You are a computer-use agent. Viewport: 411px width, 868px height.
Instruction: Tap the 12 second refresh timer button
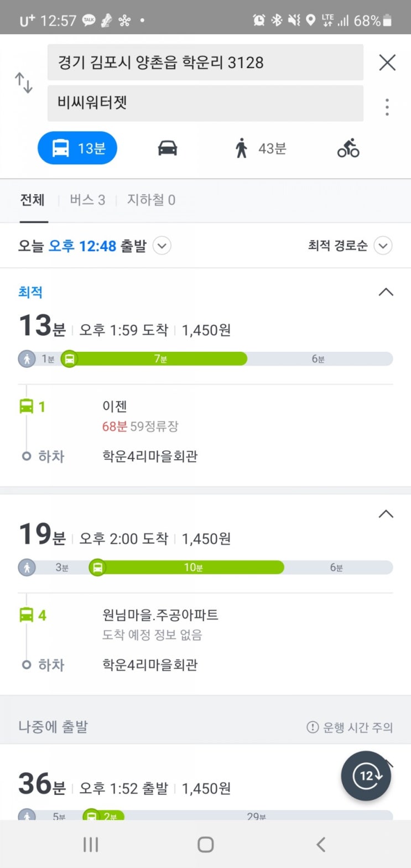pyautogui.click(x=366, y=776)
